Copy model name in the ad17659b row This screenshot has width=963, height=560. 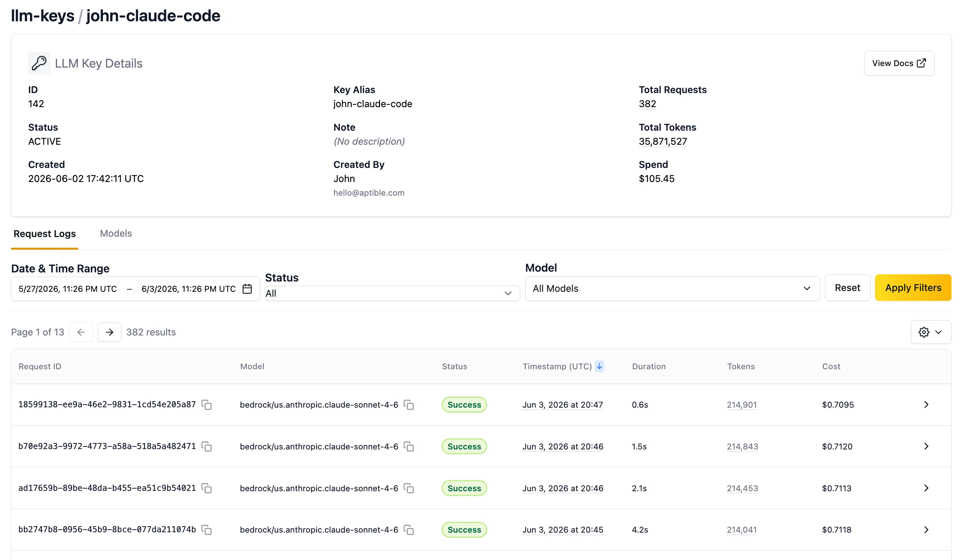click(409, 489)
